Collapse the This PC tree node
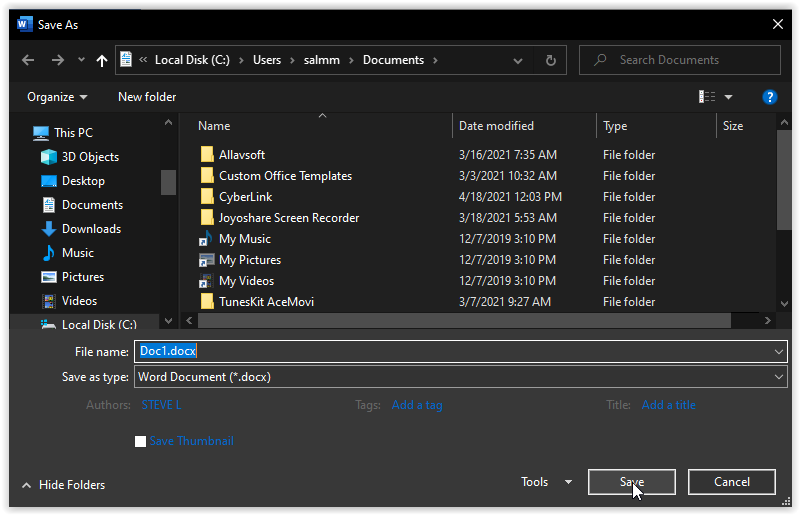800x515 pixels. (x=22, y=133)
